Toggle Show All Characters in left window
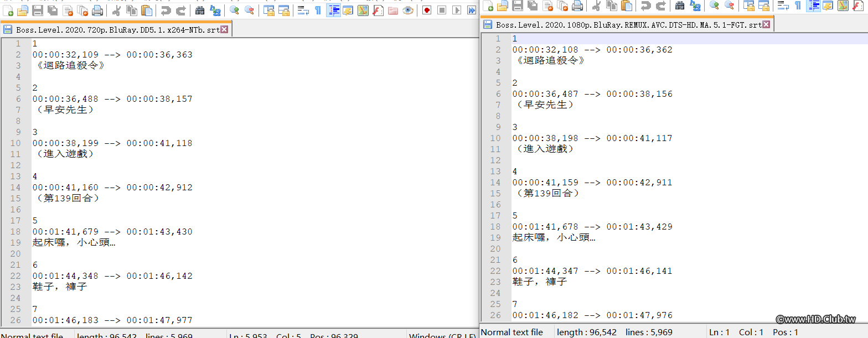The height and width of the screenshot is (338, 868). (x=318, y=11)
